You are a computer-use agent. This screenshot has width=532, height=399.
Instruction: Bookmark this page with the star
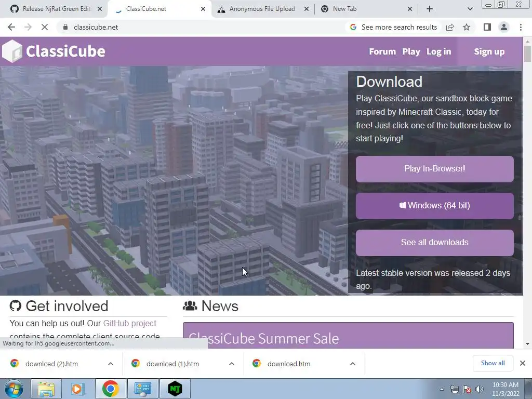[x=467, y=27]
